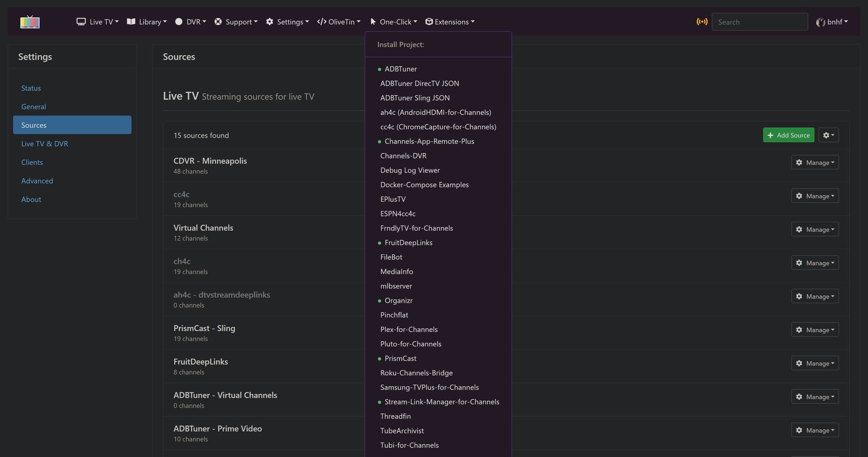Click the Library book icon in navbar

131,22
